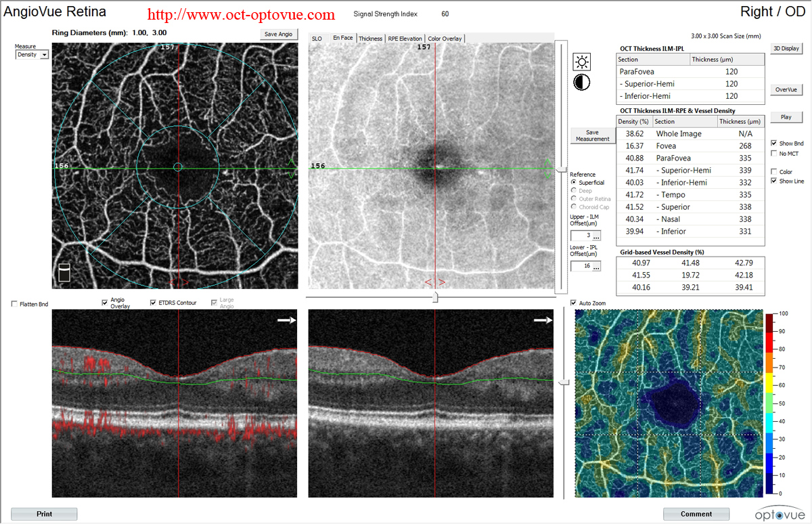The width and height of the screenshot is (812, 524).
Task: Click Save Angio button
Action: tap(279, 35)
